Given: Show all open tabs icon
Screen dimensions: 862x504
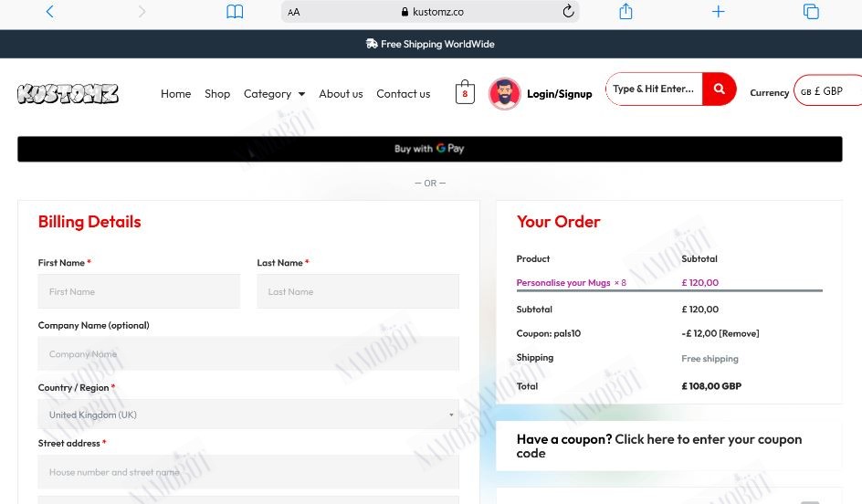Looking at the screenshot, I should pyautogui.click(x=811, y=12).
